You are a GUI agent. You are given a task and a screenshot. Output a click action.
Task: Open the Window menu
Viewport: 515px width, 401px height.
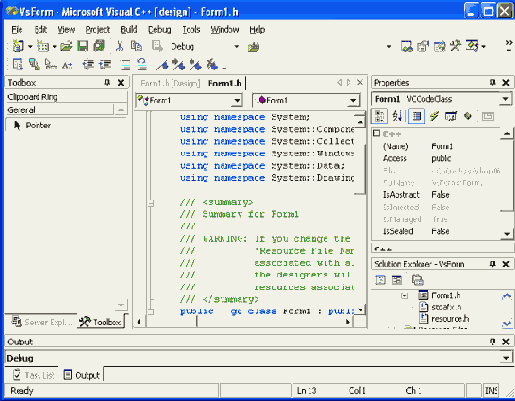click(225, 30)
